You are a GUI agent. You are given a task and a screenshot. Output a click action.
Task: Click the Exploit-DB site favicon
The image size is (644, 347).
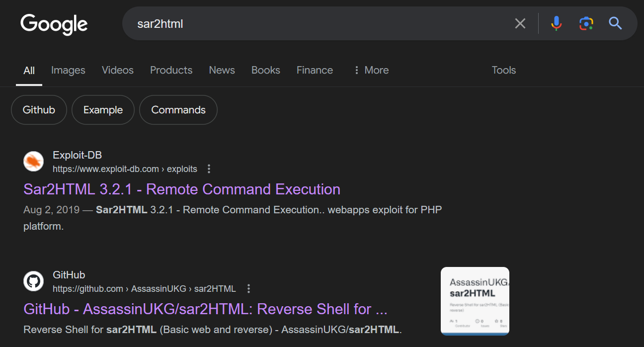pos(33,162)
